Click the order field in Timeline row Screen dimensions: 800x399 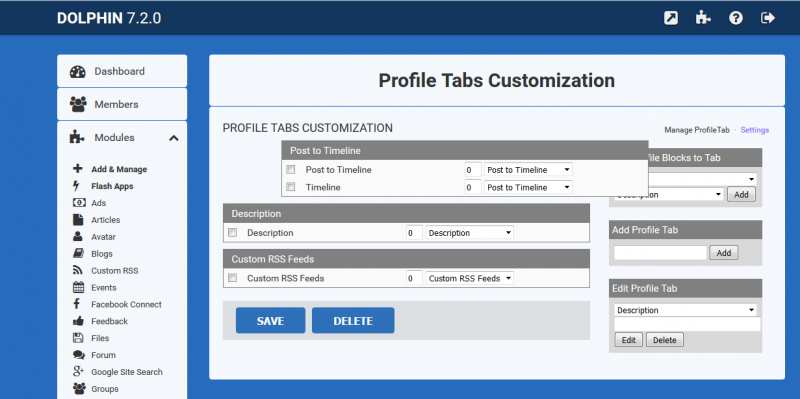click(x=473, y=187)
